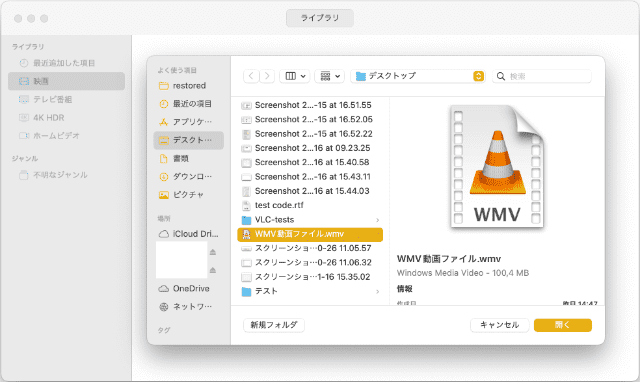Select デスクトップ in the sidebar
This screenshot has width=640, height=382.
[x=189, y=140]
